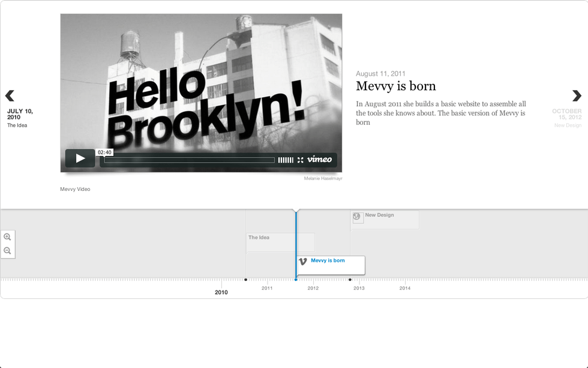Viewport: 588px width, 368px height.
Task: Click the Melanie Haselmayr credit text
Action: click(x=323, y=178)
